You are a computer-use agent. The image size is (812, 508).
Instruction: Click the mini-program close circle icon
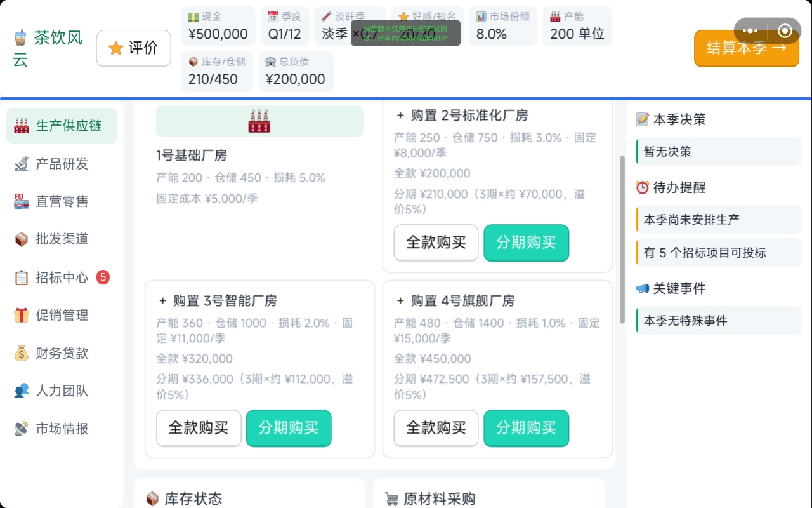pos(785,30)
